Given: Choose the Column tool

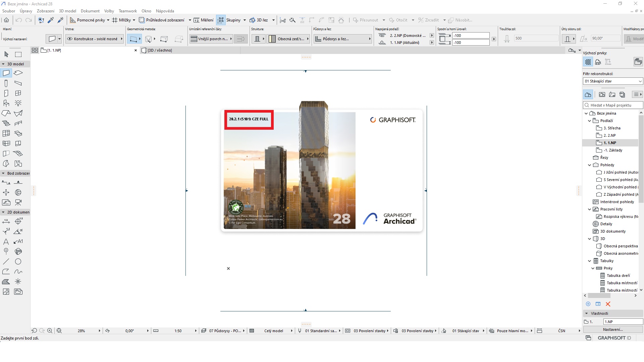Looking at the screenshot, I should (6, 83).
